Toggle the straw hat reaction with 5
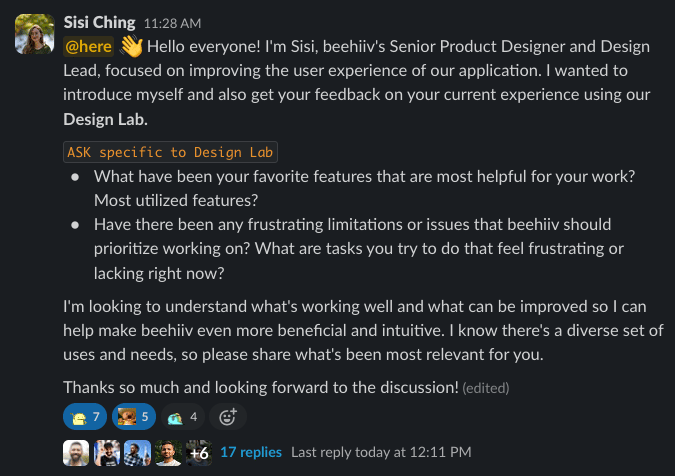675x476 pixels. click(134, 417)
